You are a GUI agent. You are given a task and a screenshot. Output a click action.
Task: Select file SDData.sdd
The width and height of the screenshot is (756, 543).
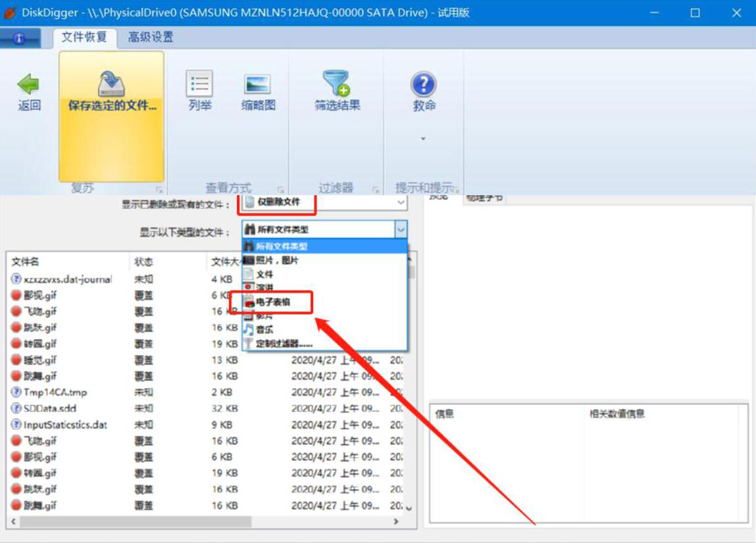coord(49,408)
